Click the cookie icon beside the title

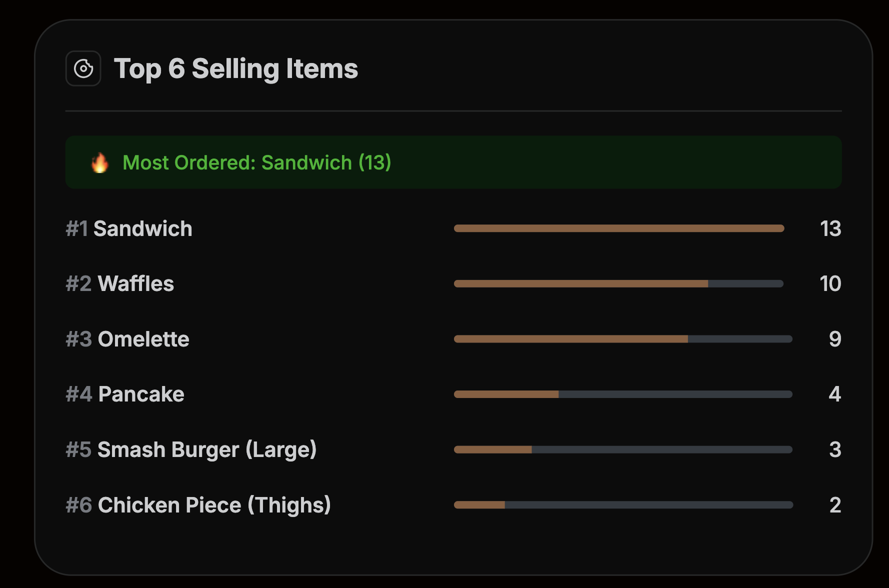pyautogui.click(x=83, y=68)
